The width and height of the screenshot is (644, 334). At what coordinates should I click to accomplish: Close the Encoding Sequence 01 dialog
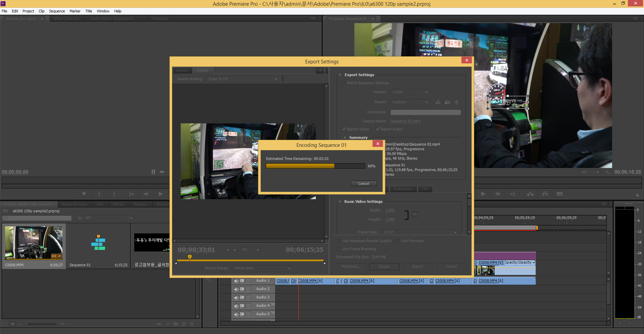point(378,144)
